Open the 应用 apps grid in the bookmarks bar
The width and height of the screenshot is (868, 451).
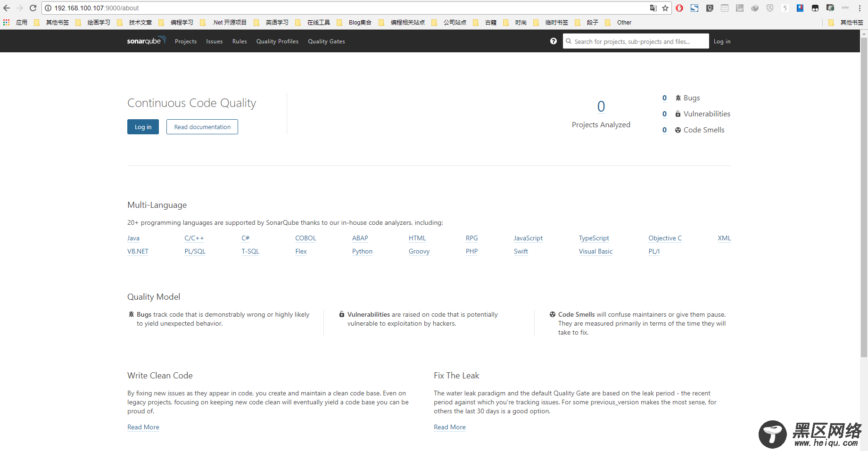pos(15,22)
